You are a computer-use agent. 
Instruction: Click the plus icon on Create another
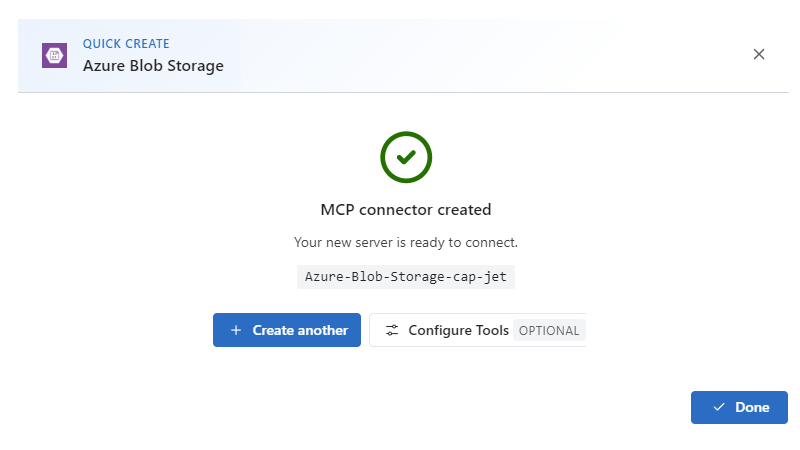click(236, 330)
